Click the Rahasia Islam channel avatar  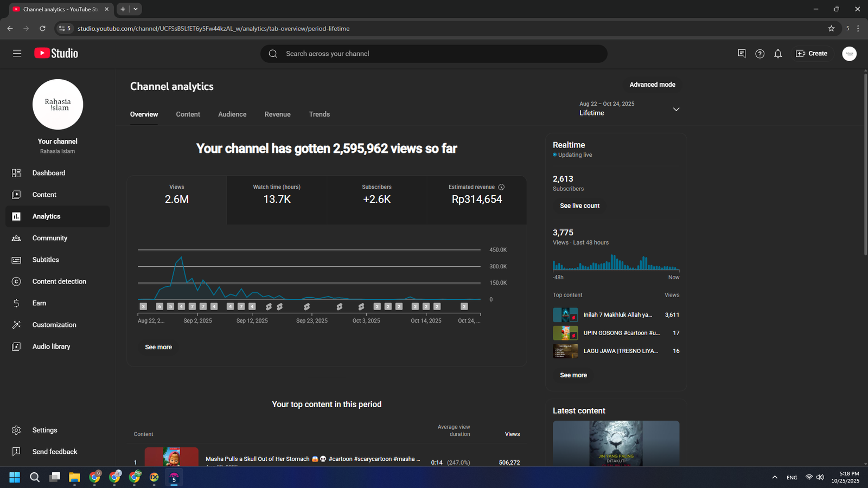coord(58,104)
